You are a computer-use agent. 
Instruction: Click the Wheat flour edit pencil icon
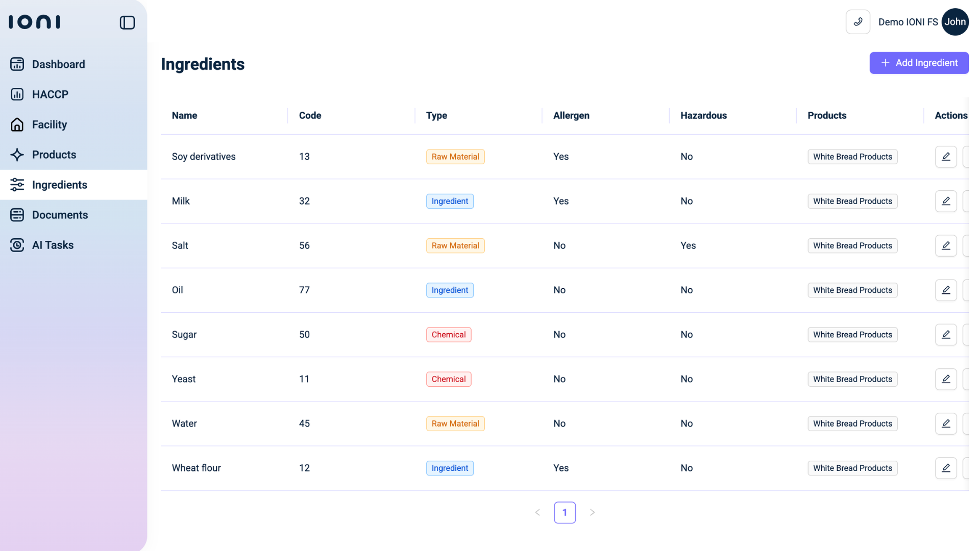[945, 468]
